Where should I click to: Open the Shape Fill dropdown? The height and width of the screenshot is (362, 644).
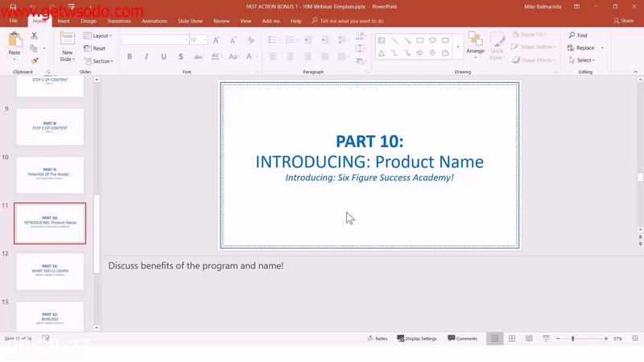coord(529,35)
